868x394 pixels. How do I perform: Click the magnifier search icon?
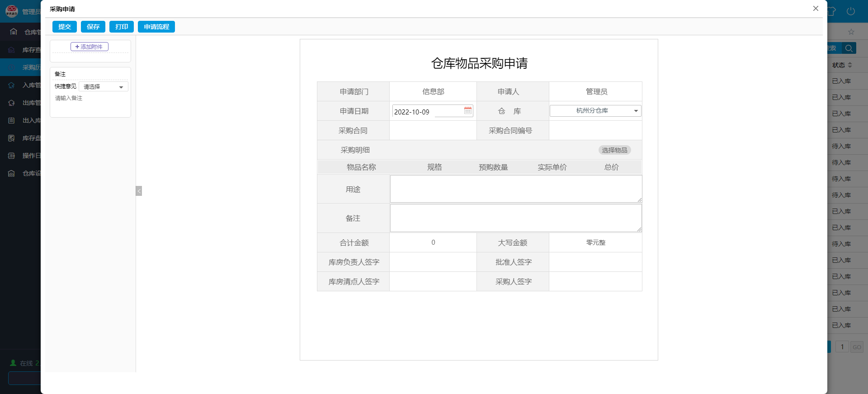(849, 48)
